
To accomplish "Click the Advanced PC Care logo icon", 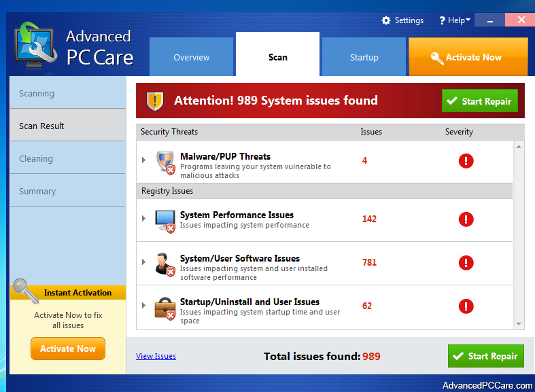I will [x=35, y=48].
